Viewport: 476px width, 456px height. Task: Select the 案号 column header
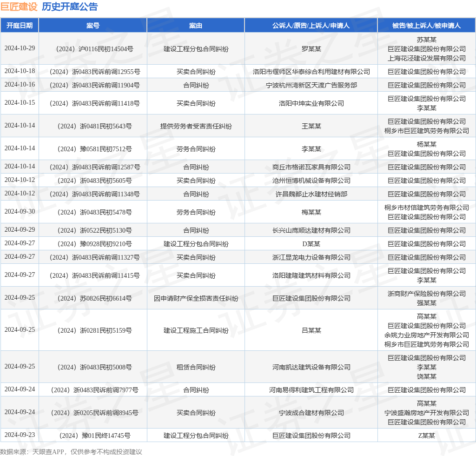click(93, 26)
